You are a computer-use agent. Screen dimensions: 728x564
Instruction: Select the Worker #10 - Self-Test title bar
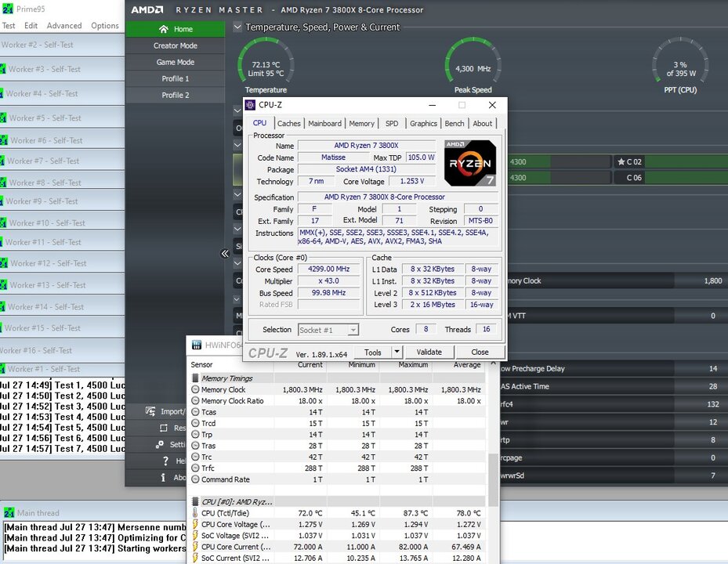tap(62, 222)
